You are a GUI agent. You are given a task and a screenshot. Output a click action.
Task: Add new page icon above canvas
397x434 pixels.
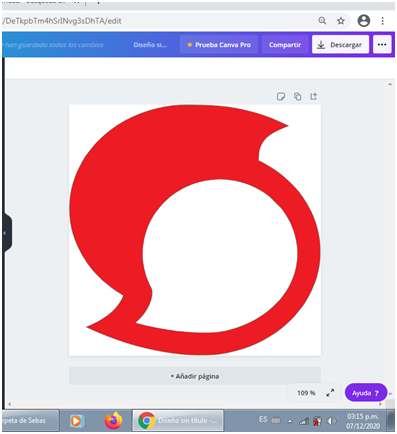point(314,96)
